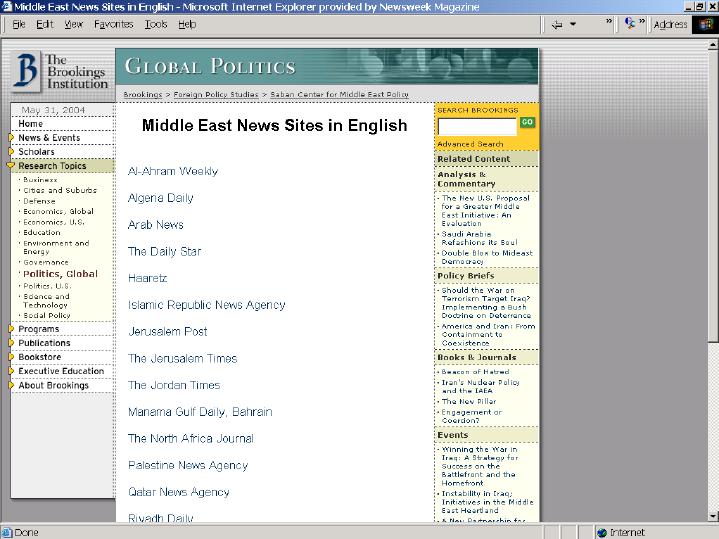Expand Scholars arrow icon
Viewport: 719px width, 539px height.
11,151
